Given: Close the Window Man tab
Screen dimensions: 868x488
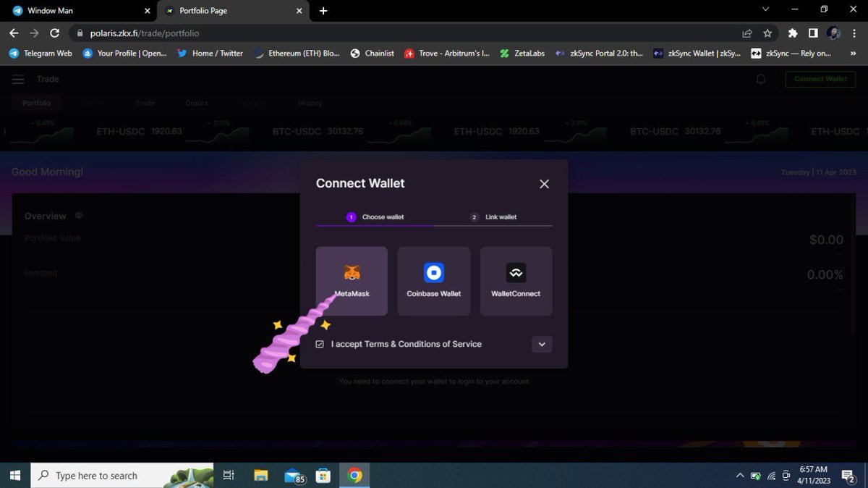Looking at the screenshot, I should tap(147, 11).
